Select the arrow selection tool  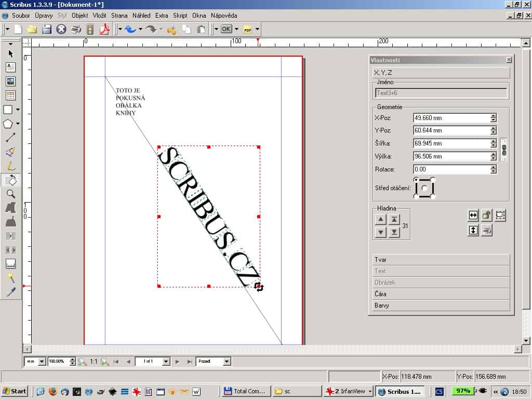(x=10, y=54)
